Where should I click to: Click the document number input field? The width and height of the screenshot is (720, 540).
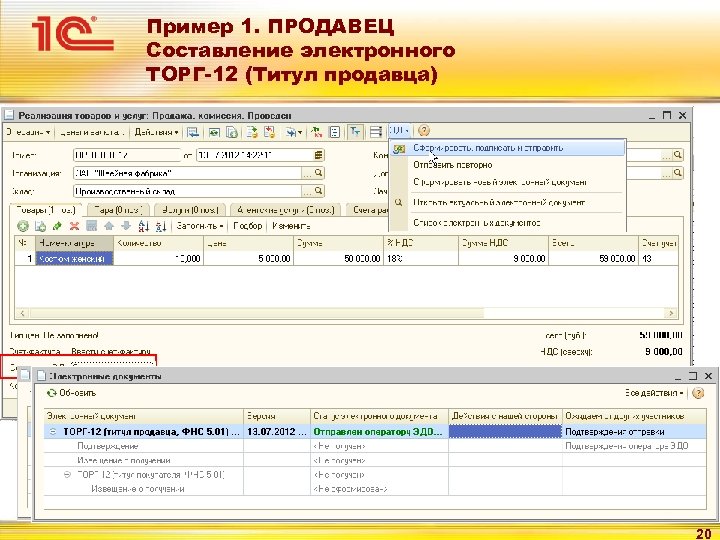coord(127,155)
